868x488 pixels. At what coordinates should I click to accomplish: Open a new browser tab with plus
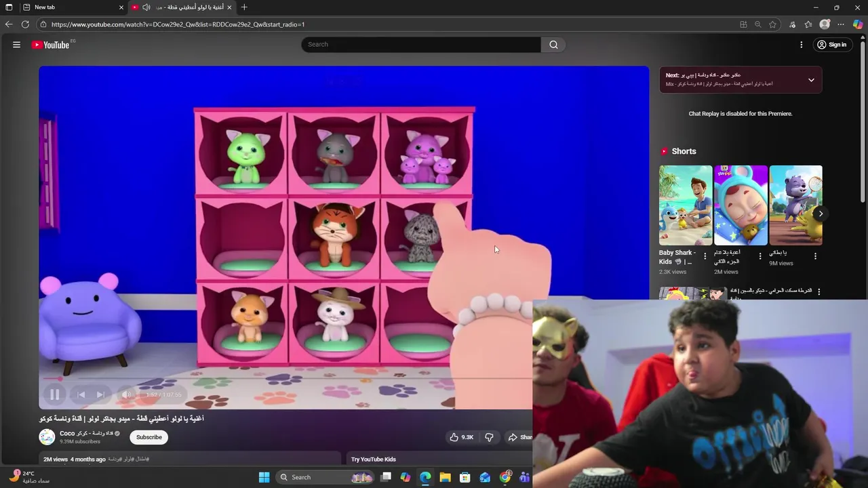[244, 7]
